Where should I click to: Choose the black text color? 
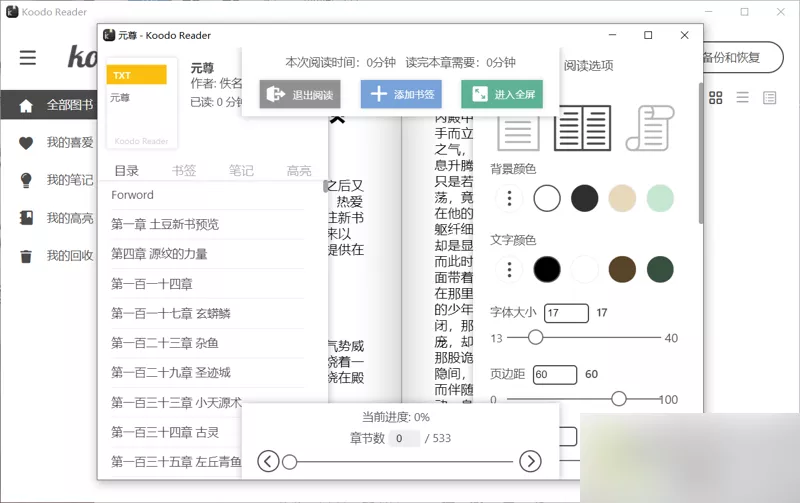point(547,269)
